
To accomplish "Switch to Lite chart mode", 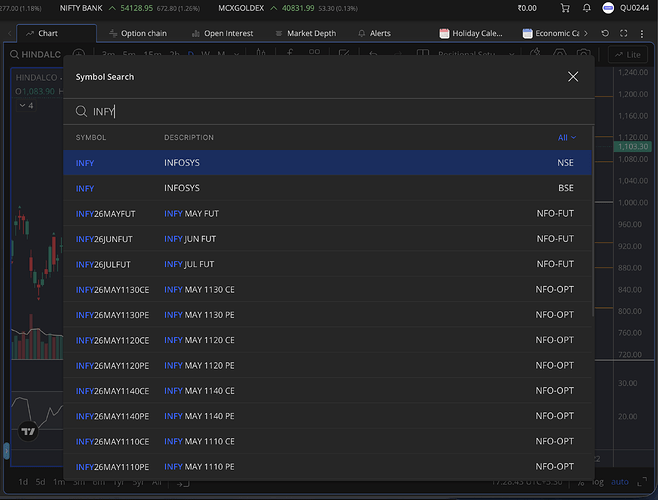I will coord(628,55).
